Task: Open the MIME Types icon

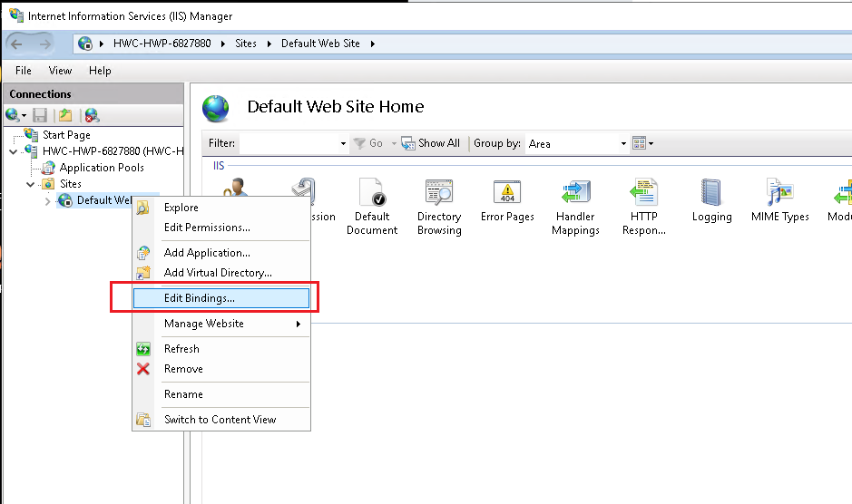Action: point(779,192)
